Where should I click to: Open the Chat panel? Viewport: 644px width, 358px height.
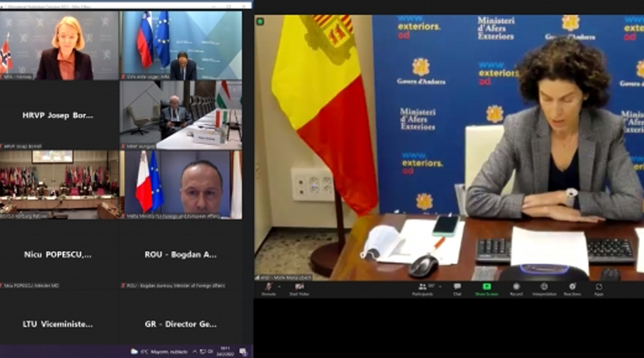[457, 286]
